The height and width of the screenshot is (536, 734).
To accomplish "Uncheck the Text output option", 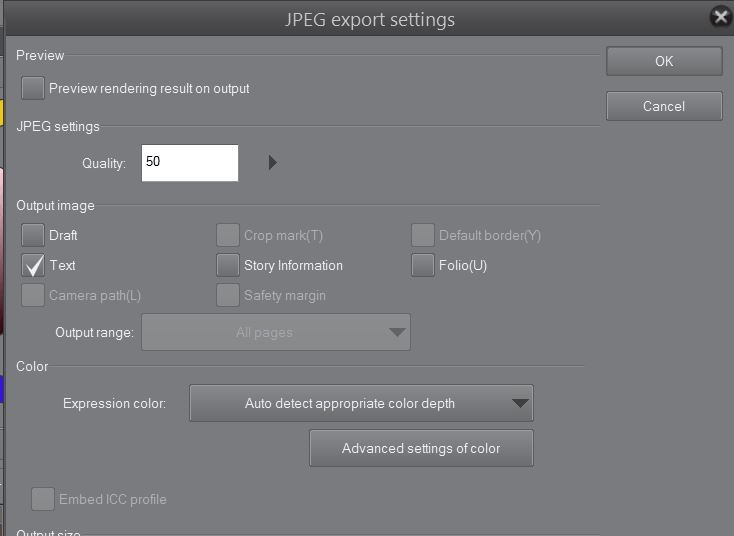I will pyautogui.click(x=33, y=266).
